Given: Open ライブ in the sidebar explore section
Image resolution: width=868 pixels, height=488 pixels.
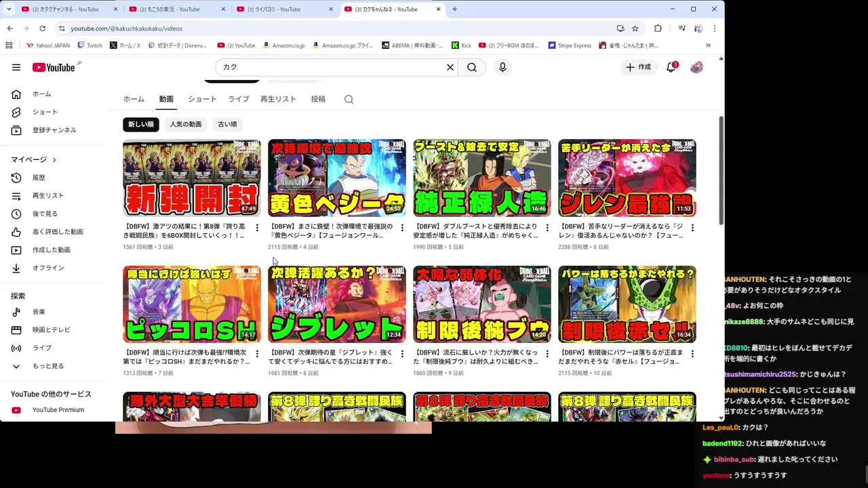Looking at the screenshot, I should (x=52, y=348).
